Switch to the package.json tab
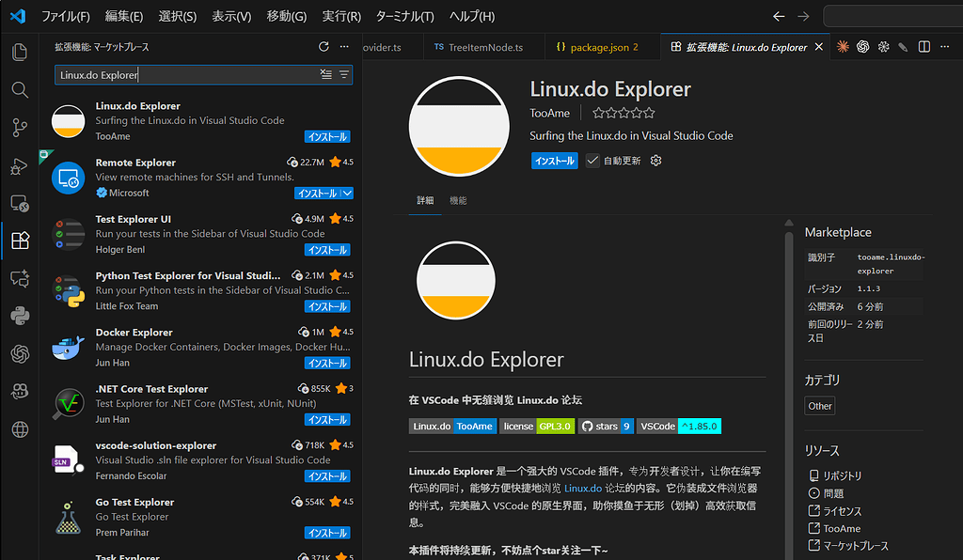963x560 pixels. click(x=603, y=47)
